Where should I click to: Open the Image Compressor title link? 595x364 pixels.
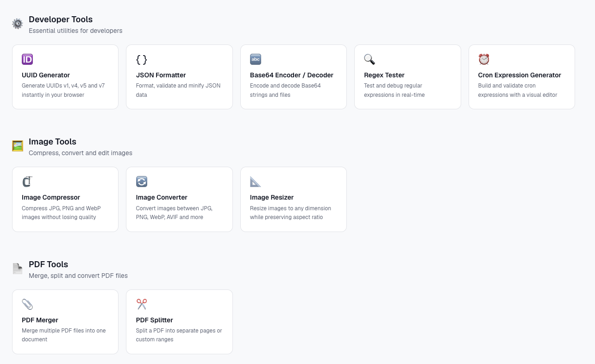51,197
